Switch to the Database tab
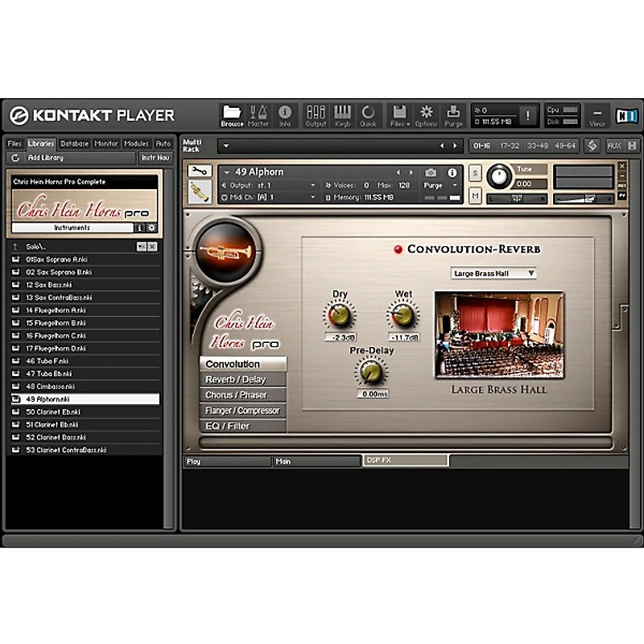The image size is (644, 644). 74,144
